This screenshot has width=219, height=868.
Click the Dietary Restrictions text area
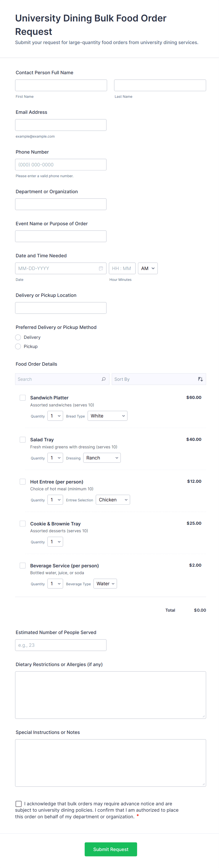110,695
